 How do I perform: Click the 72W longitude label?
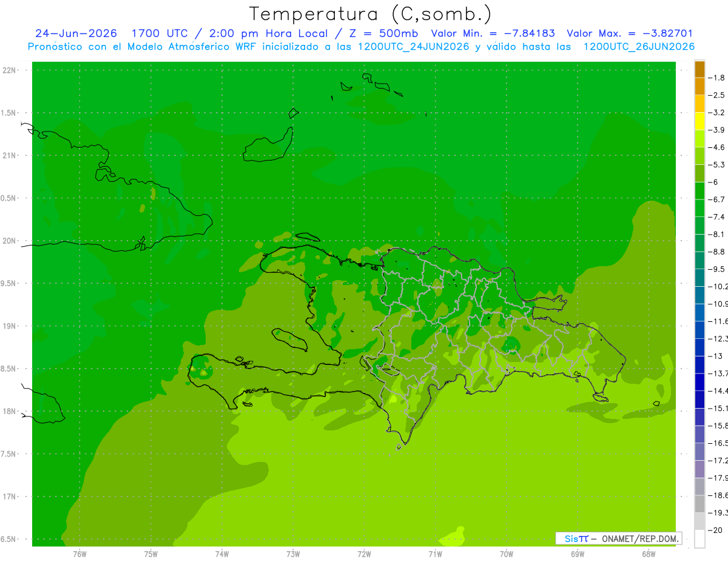(364, 554)
